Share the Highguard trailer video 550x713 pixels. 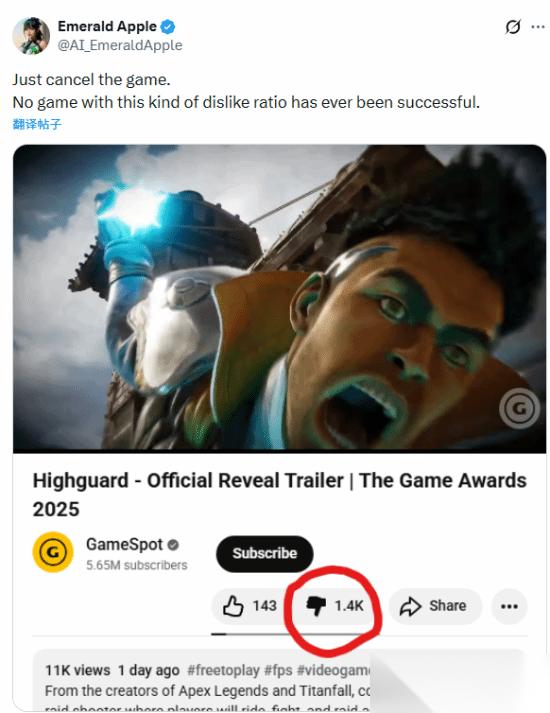coord(434,606)
